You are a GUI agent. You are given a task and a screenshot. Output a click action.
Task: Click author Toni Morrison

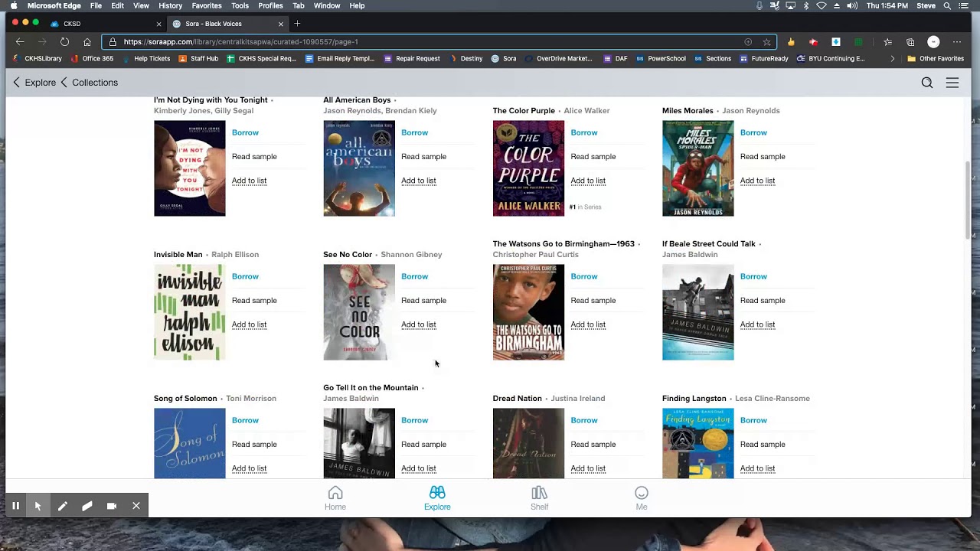tap(251, 399)
